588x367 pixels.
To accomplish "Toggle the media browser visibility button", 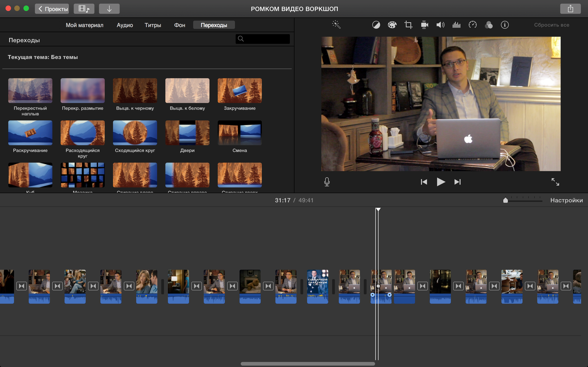I will [x=84, y=9].
